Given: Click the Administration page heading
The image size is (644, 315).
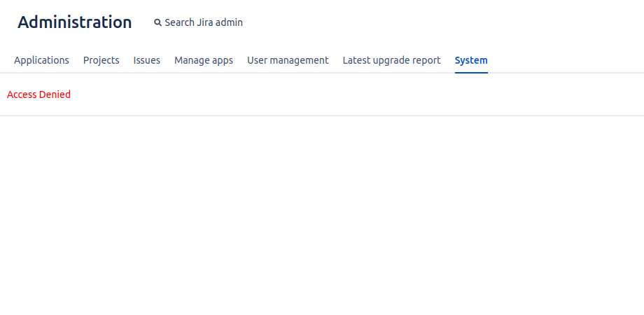Looking at the screenshot, I should click(x=74, y=22).
